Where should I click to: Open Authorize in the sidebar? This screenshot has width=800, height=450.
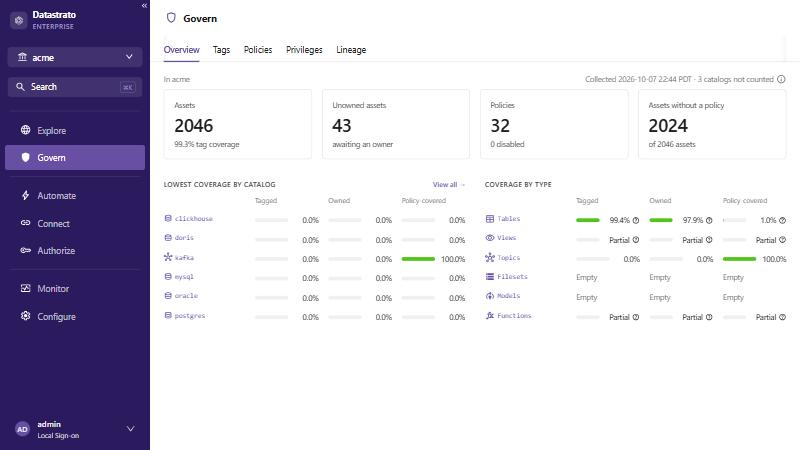tap(75, 251)
